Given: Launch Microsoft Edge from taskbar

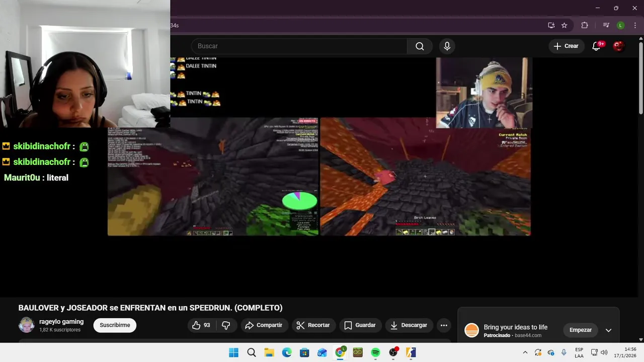Looking at the screenshot, I should pyautogui.click(x=287, y=352).
